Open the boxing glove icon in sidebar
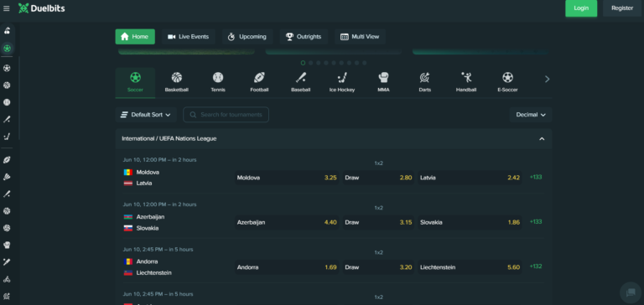The width and height of the screenshot is (644, 305). tap(7, 245)
